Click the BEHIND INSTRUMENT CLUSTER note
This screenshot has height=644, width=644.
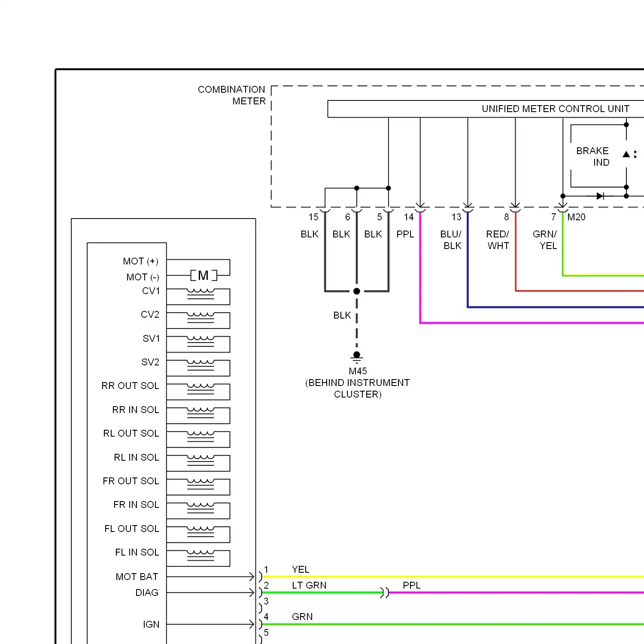[357, 389]
